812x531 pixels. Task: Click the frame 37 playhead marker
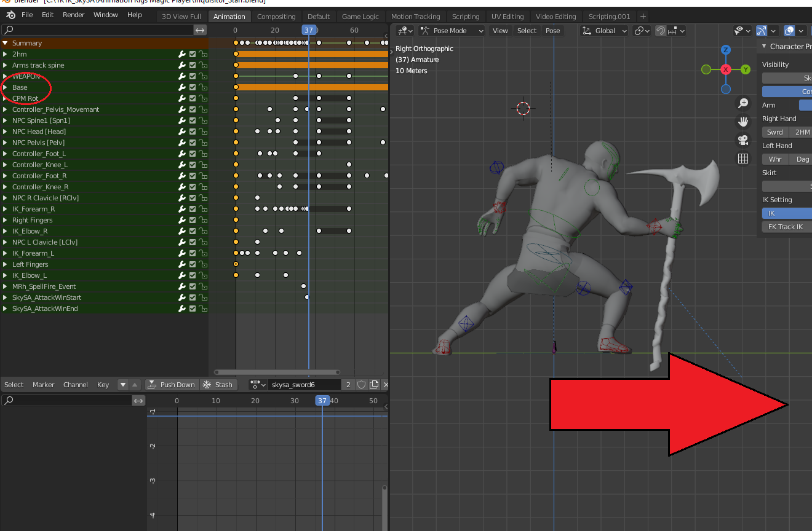pos(308,29)
